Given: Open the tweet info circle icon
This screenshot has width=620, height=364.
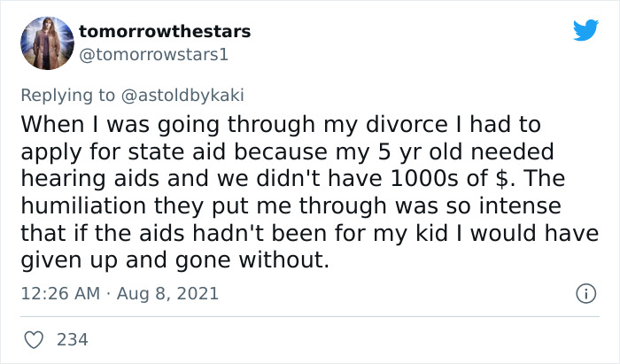Looking at the screenshot, I should 585,293.
